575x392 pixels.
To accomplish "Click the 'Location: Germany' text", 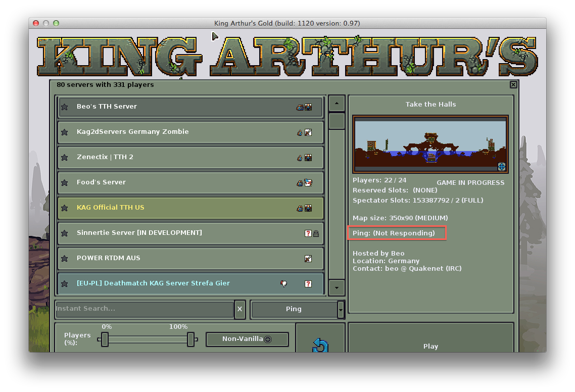I will [386, 261].
